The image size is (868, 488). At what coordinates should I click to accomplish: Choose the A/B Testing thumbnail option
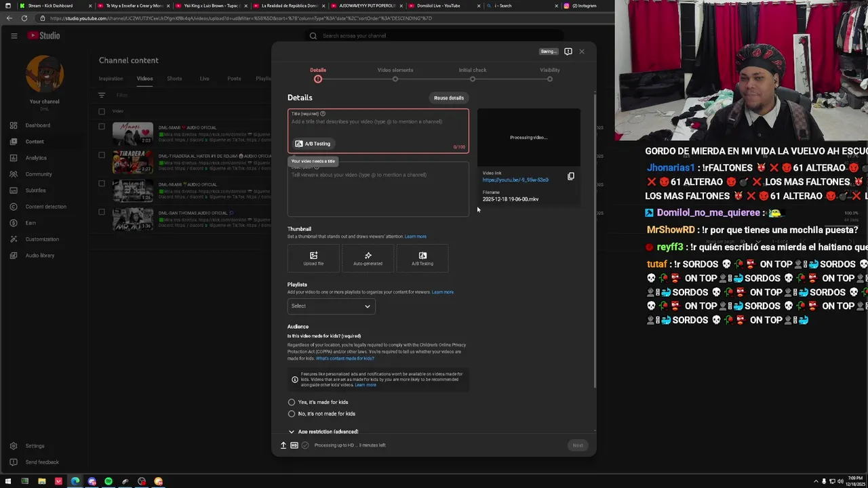[x=422, y=258]
